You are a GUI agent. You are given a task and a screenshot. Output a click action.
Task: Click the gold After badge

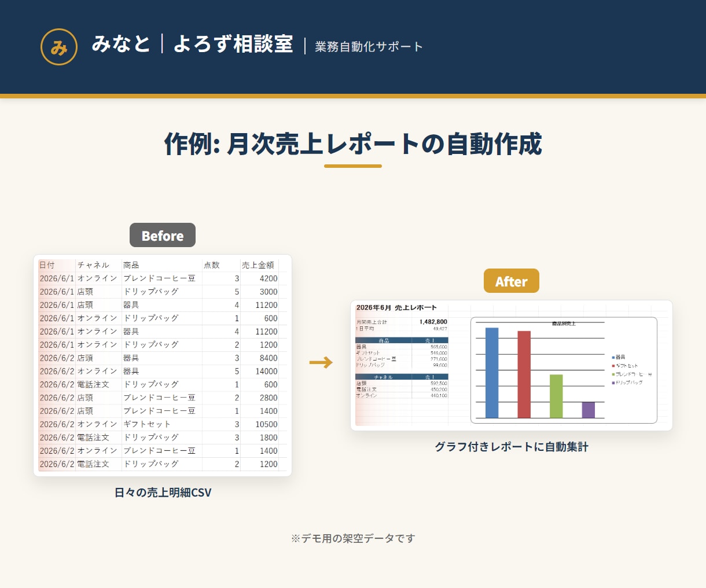512,281
